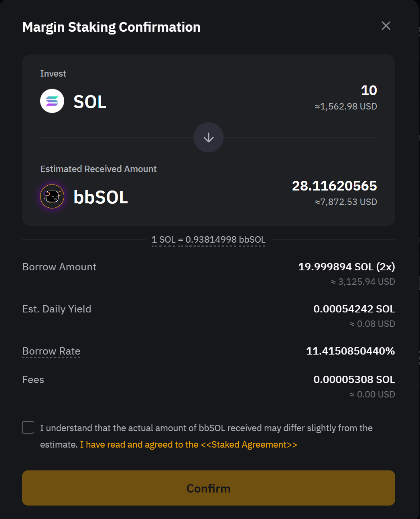Screen dimensions: 420x519
Task: Click the SOL to bbSOL exchange rate text
Action: point(209,240)
